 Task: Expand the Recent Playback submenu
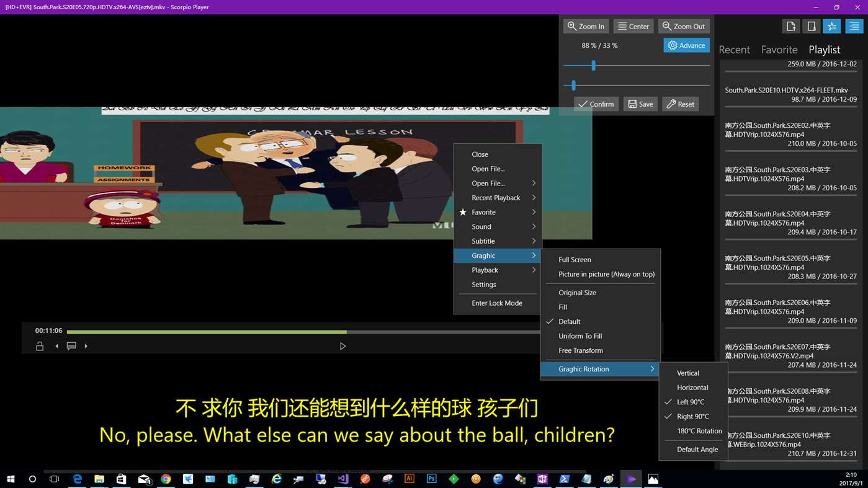(498, 198)
